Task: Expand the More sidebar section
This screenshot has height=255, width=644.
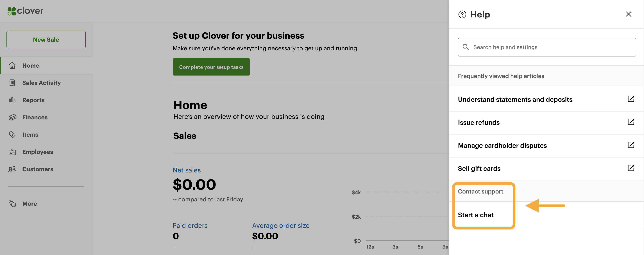Action: pos(29,204)
